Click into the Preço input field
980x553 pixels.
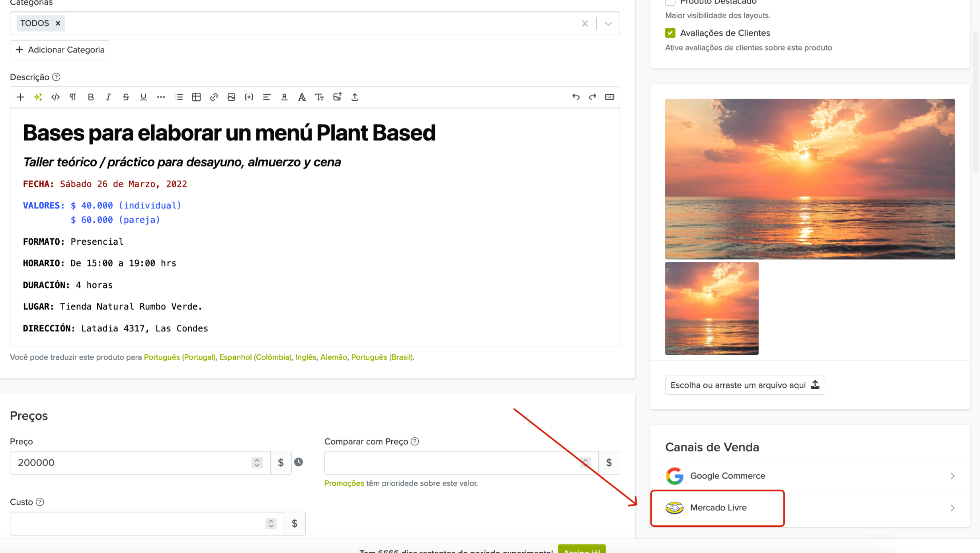coord(131,463)
